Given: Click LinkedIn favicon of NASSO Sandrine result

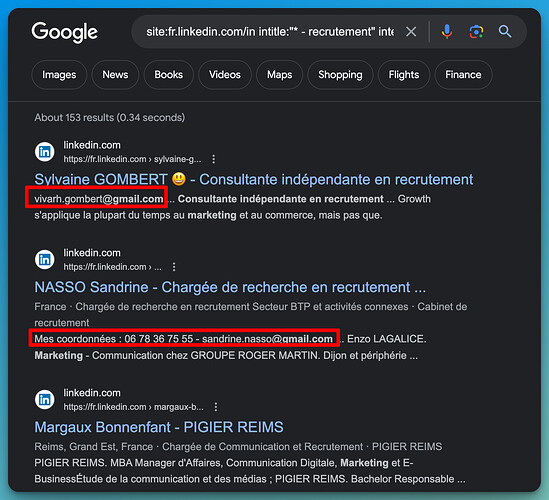Looking at the screenshot, I should 44,260.
